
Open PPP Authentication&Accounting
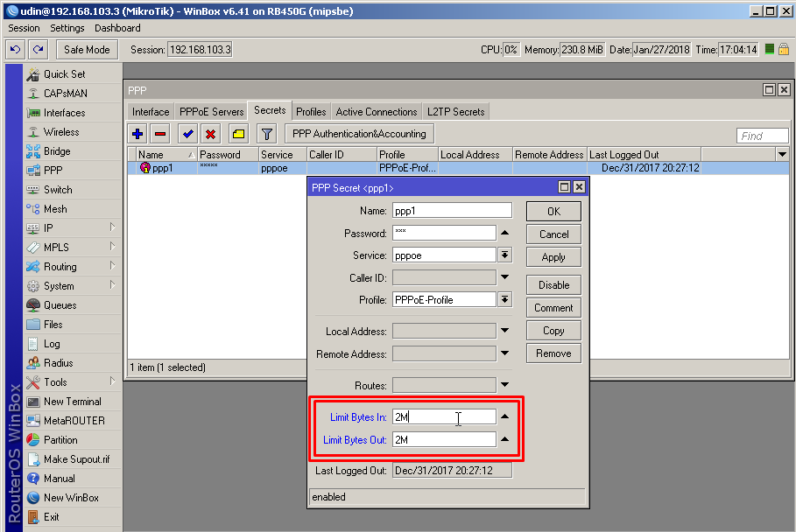[x=359, y=134]
